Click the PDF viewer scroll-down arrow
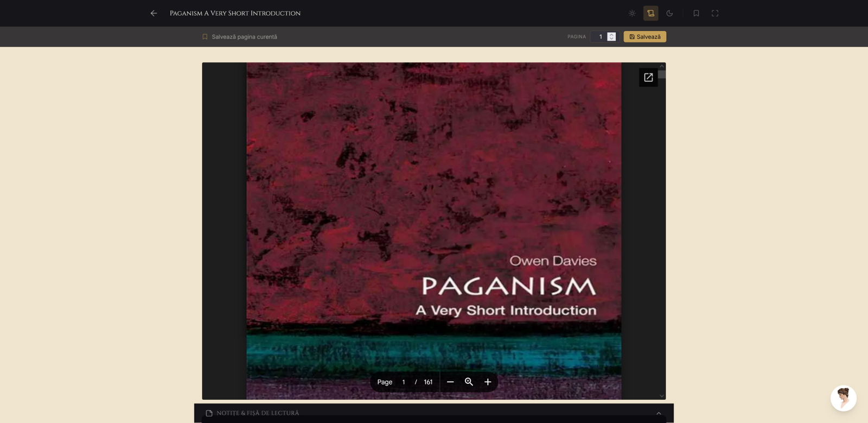The width and height of the screenshot is (868, 423). [662, 396]
